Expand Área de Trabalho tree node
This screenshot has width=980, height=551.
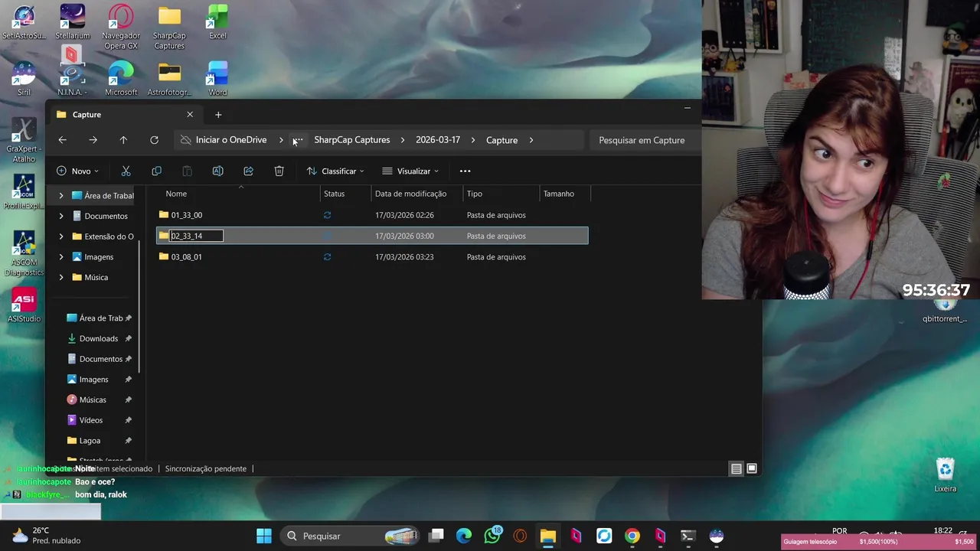click(x=61, y=195)
